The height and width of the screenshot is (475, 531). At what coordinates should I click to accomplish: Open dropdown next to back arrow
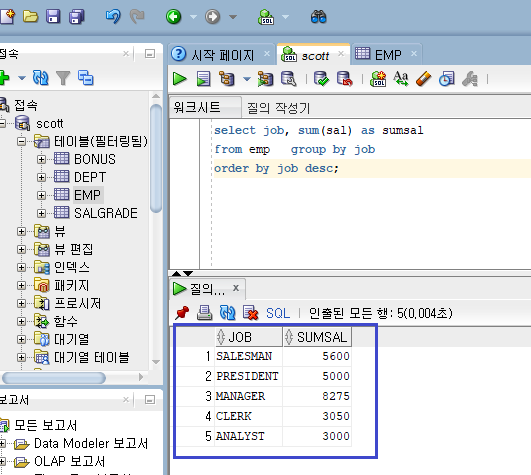pos(193,17)
